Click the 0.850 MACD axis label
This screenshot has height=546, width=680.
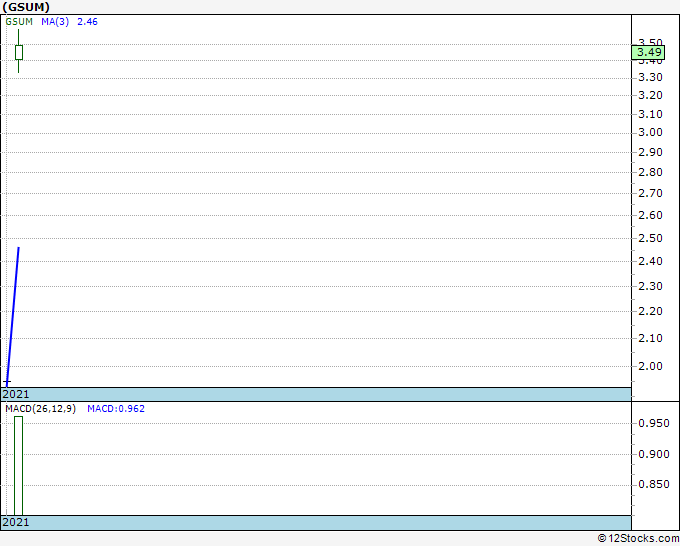654,484
